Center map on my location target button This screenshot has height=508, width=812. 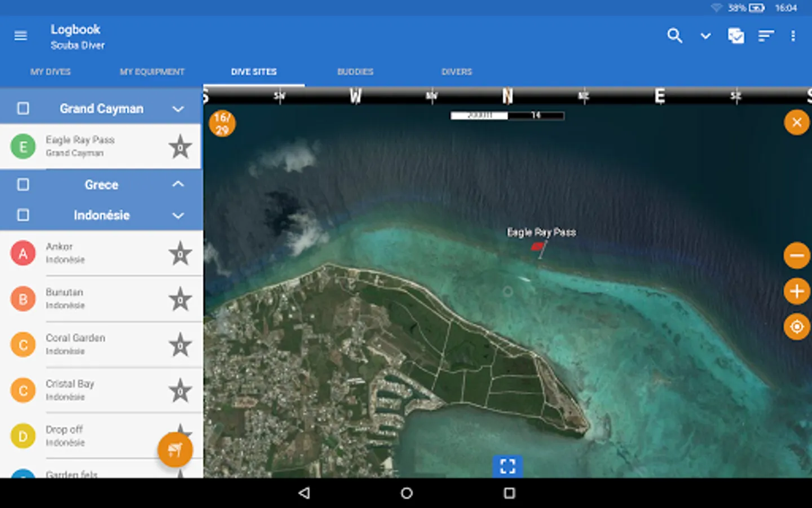click(797, 327)
